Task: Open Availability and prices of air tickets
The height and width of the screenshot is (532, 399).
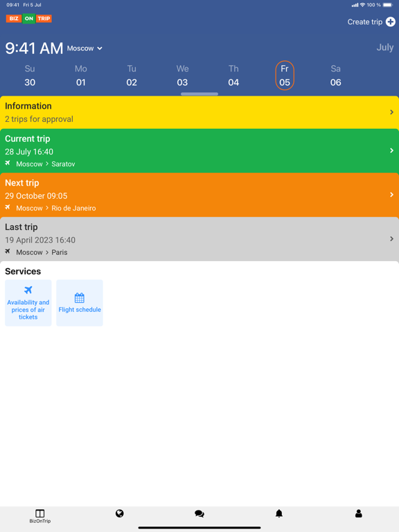Action: tap(28, 303)
